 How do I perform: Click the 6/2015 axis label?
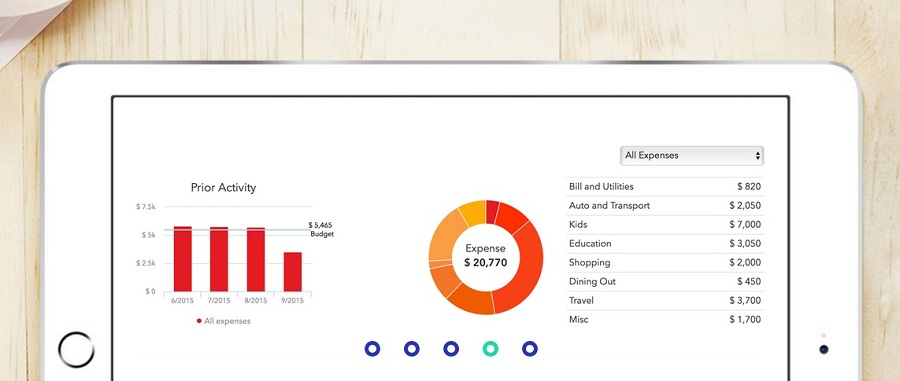183,301
